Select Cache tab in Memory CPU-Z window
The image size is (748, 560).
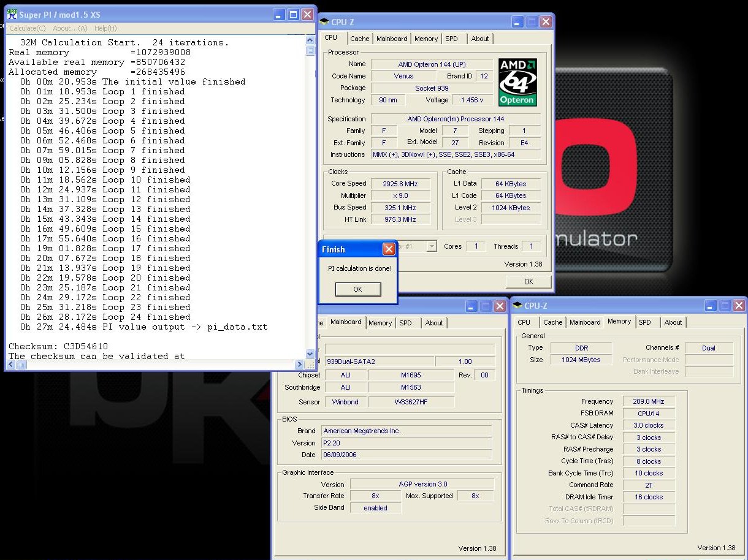[x=553, y=322]
